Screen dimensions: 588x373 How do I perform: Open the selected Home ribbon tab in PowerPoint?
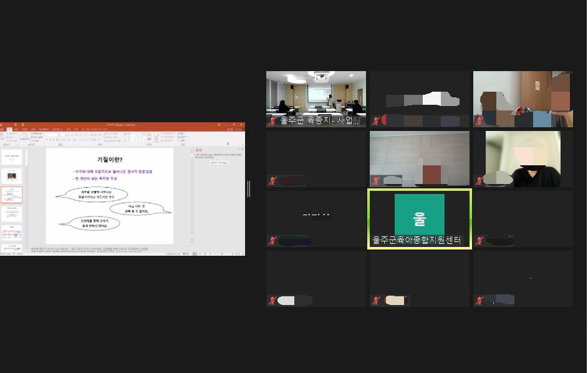pyautogui.click(x=8, y=129)
